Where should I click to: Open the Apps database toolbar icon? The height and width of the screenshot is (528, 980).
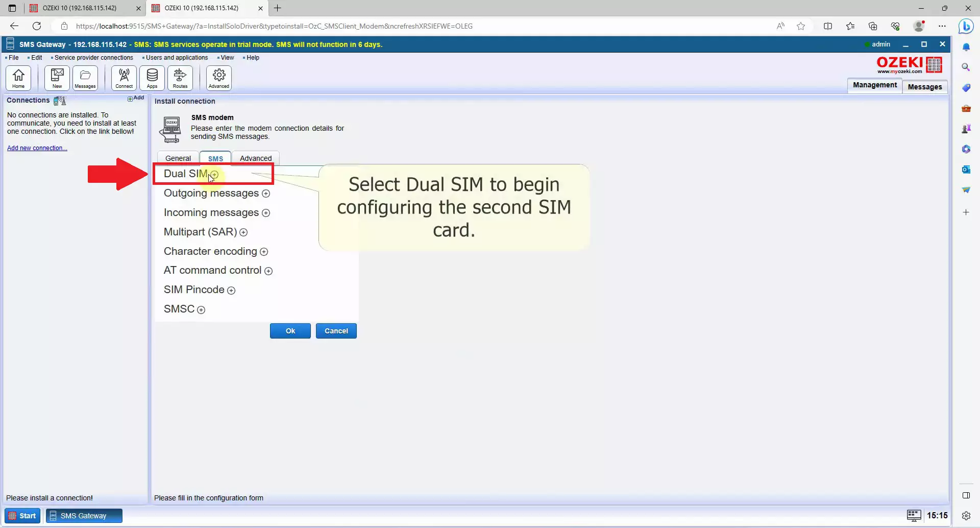pyautogui.click(x=152, y=78)
